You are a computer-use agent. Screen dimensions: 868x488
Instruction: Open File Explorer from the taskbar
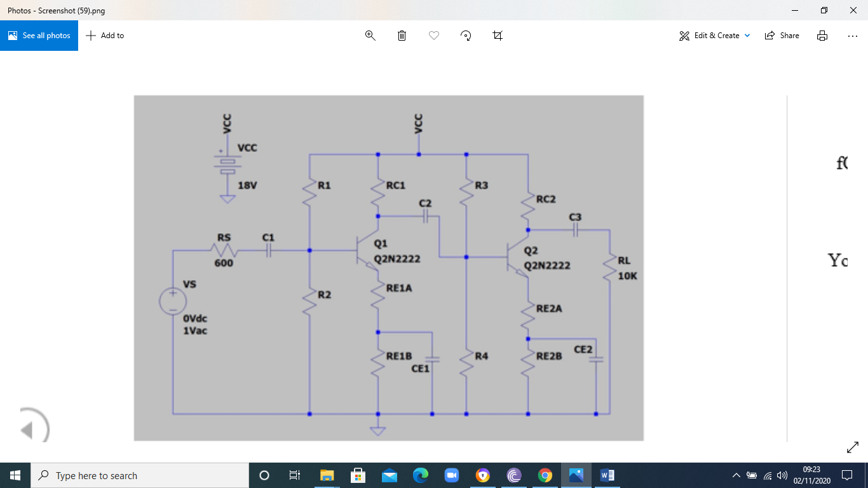point(327,475)
